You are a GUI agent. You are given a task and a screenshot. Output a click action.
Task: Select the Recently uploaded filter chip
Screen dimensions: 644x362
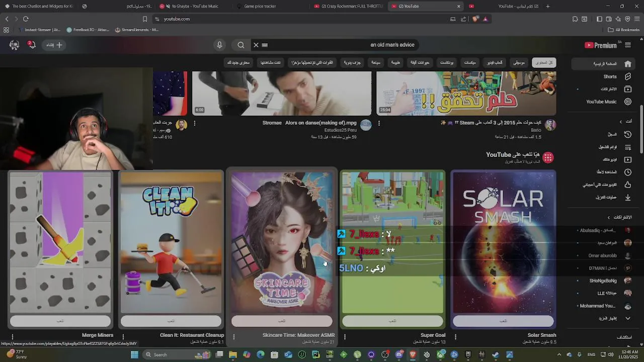(312, 62)
